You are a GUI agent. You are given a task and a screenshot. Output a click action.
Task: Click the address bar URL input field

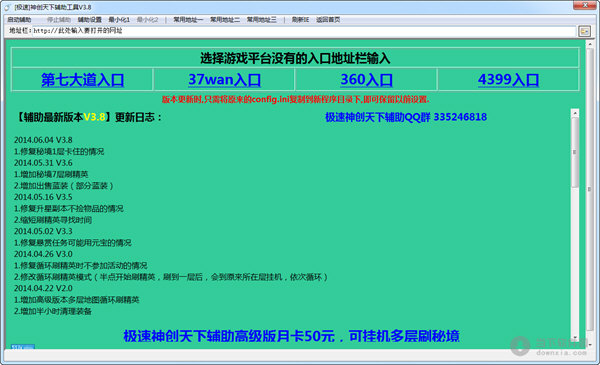tap(304, 31)
